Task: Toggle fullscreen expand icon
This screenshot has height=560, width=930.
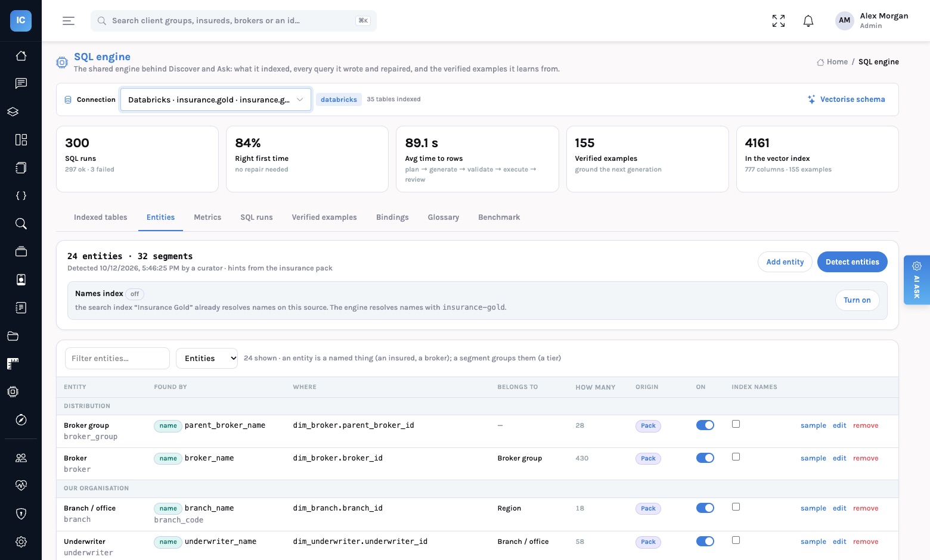Action: pos(779,21)
